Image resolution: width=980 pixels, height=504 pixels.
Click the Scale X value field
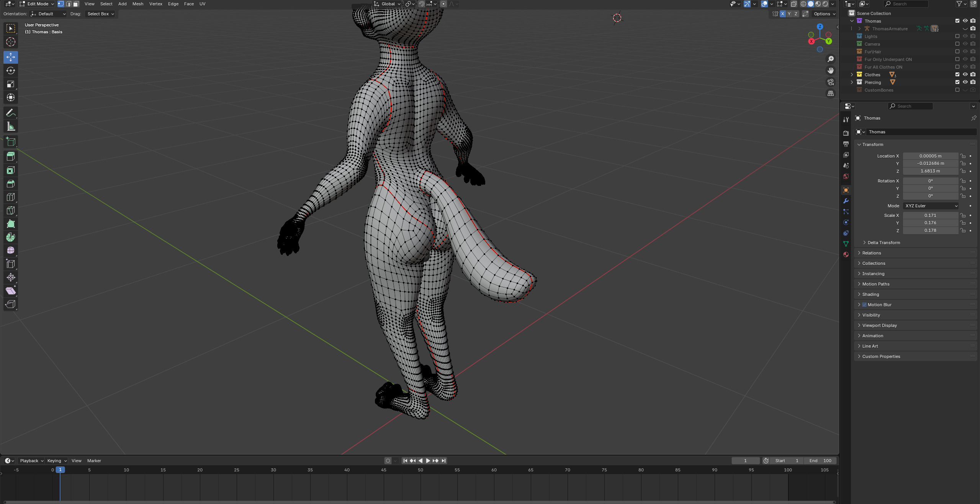pyautogui.click(x=930, y=215)
